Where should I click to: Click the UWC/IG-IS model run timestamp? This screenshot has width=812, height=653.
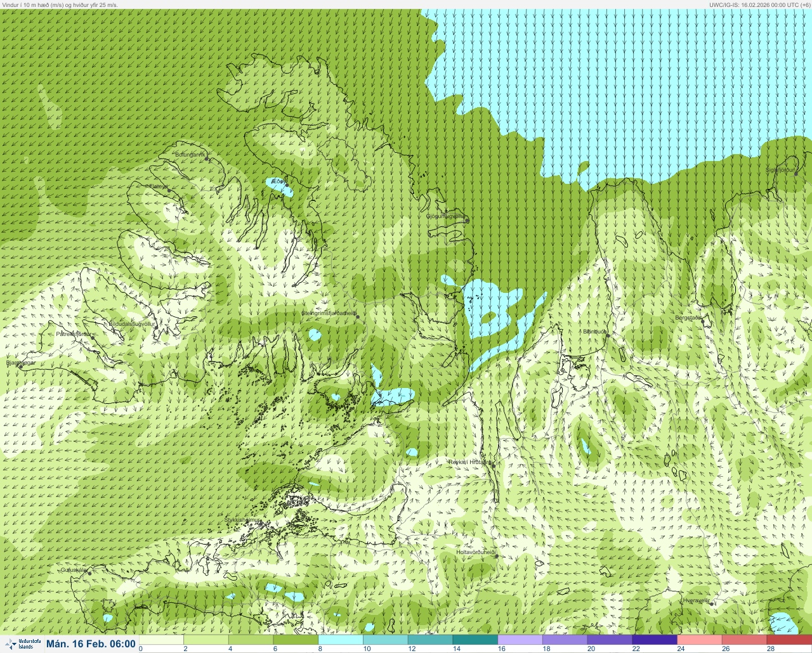click(x=759, y=4)
